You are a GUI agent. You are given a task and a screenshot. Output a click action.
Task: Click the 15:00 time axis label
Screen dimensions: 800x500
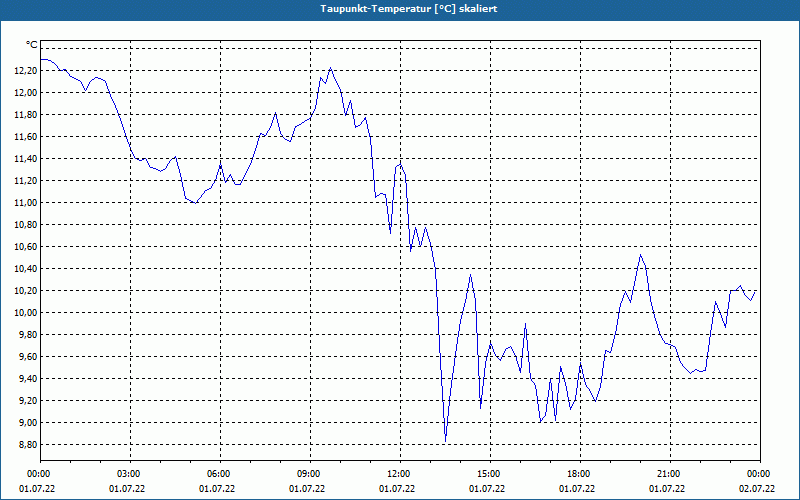click(x=490, y=474)
